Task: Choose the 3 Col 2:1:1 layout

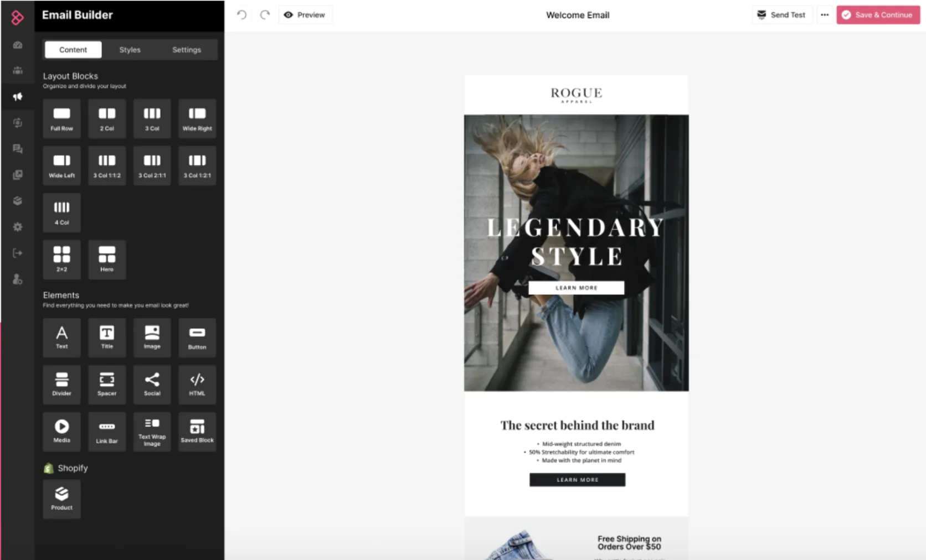Action: tap(152, 165)
